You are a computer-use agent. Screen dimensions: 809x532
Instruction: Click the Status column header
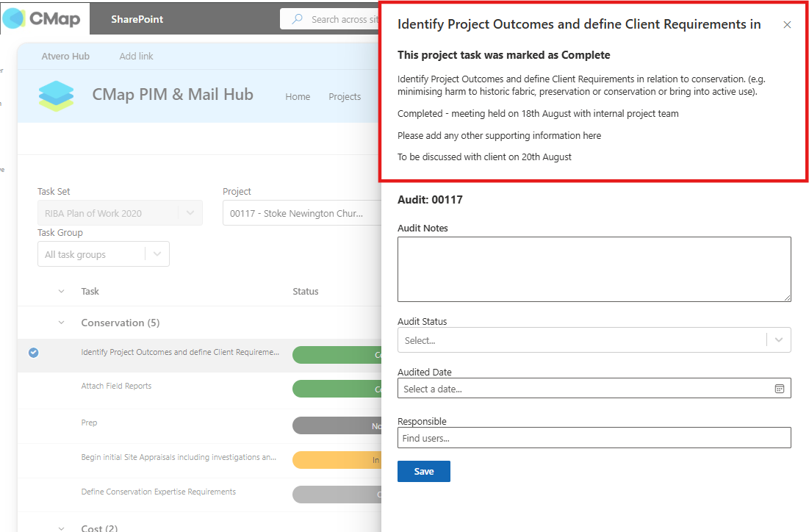click(306, 291)
